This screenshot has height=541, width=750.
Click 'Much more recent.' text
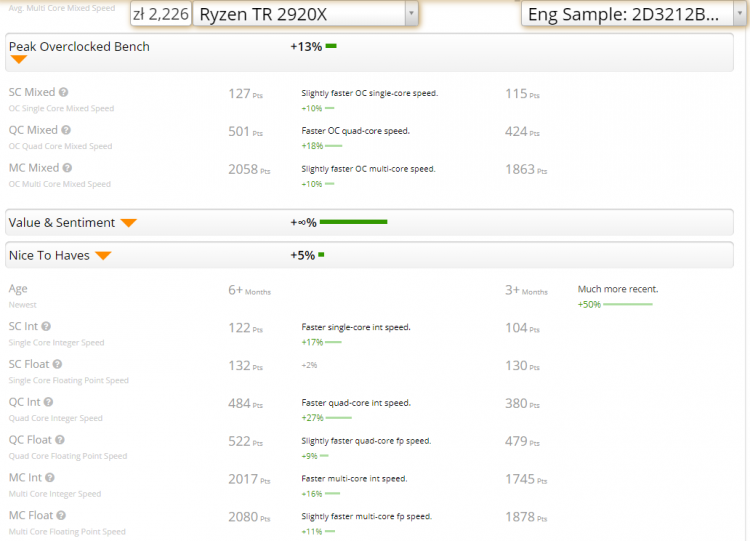coord(618,289)
